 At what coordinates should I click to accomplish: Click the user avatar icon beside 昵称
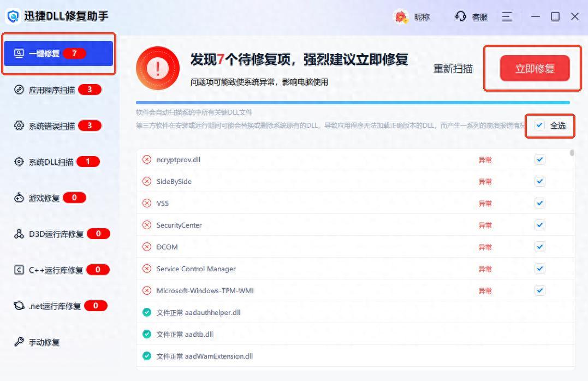(401, 17)
